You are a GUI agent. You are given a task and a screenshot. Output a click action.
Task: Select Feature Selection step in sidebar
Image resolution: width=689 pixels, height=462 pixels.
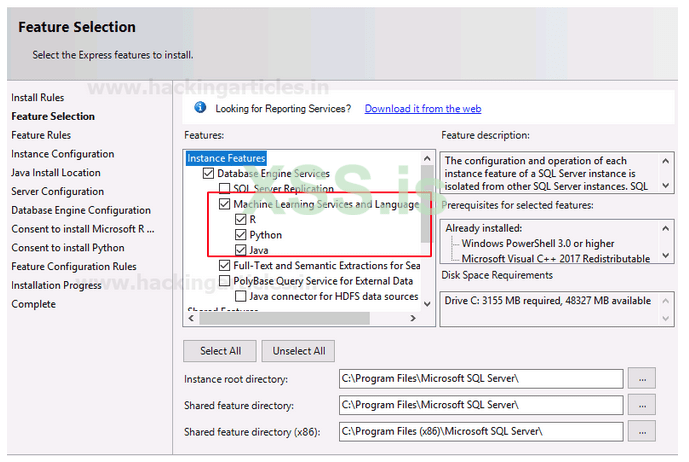[x=53, y=116]
